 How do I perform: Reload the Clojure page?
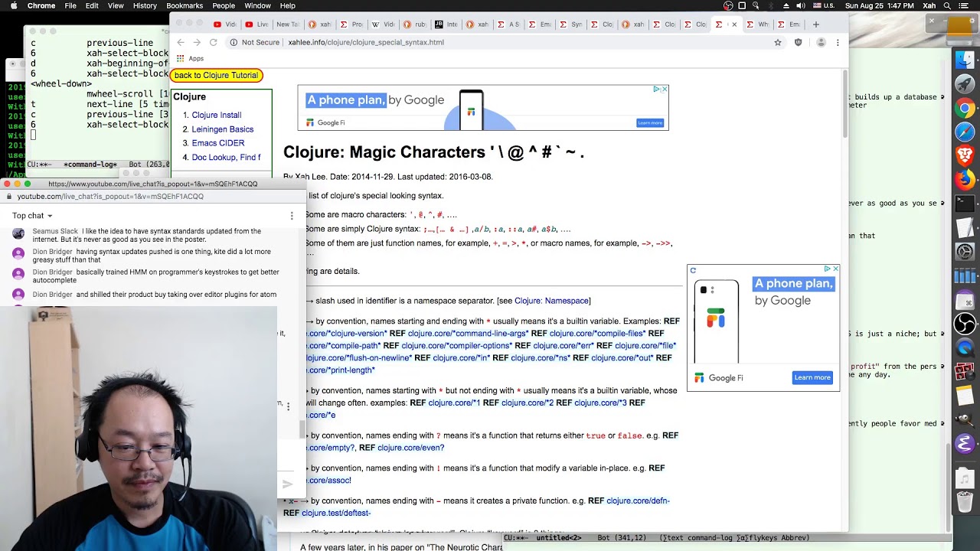(x=214, y=42)
